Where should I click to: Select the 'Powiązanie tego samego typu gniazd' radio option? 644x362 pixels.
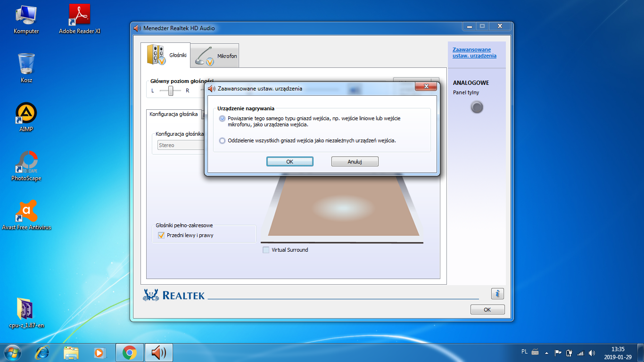coord(223,118)
